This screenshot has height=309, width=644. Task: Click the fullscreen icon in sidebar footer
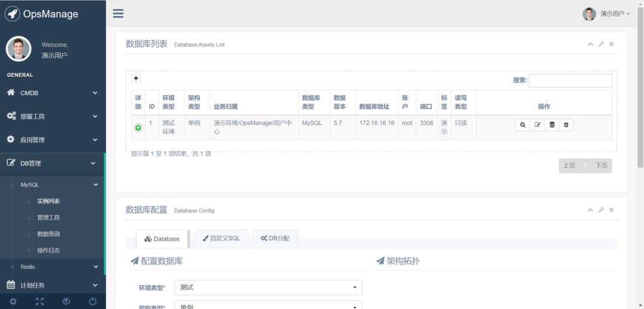pos(39,301)
